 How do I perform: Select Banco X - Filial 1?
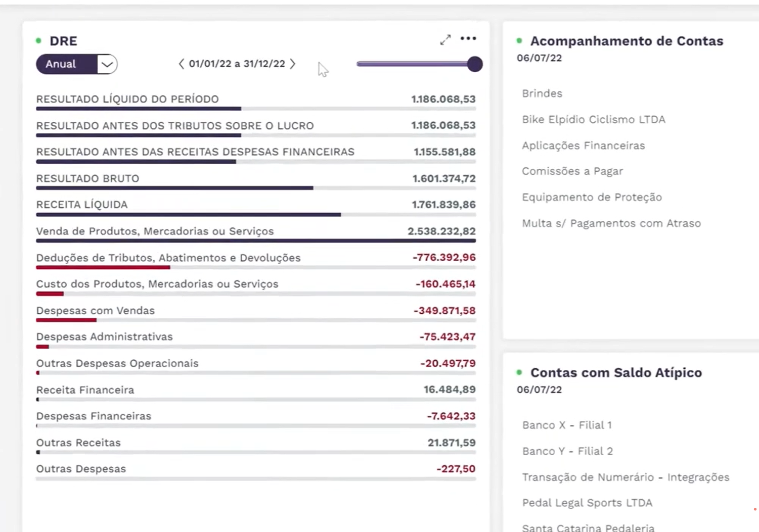566,425
